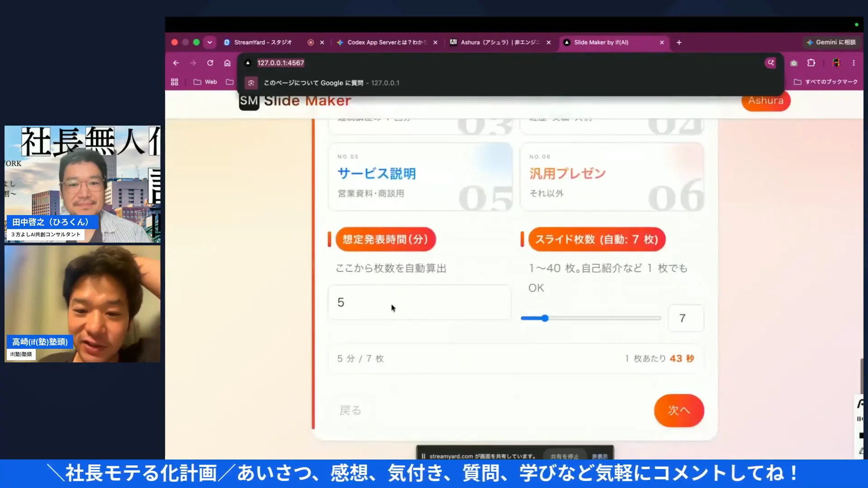The image size is (868, 488).
Task: Reload the page with the refresh icon
Action: [x=210, y=63]
